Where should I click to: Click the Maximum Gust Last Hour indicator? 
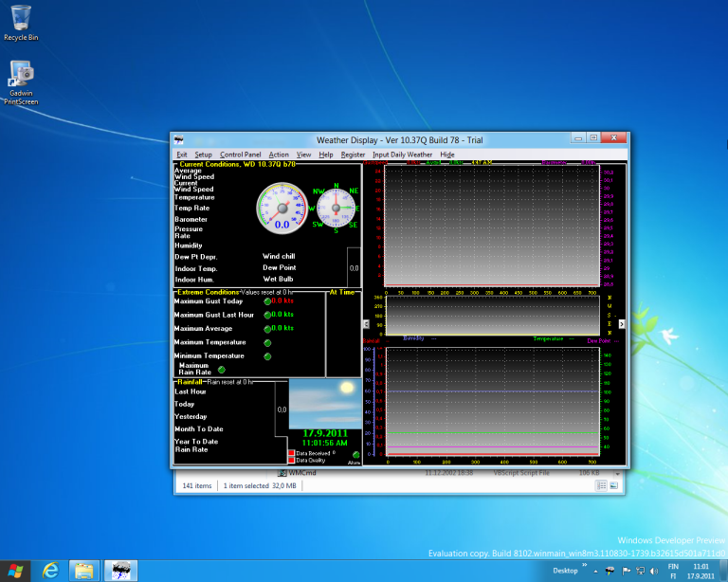267,315
